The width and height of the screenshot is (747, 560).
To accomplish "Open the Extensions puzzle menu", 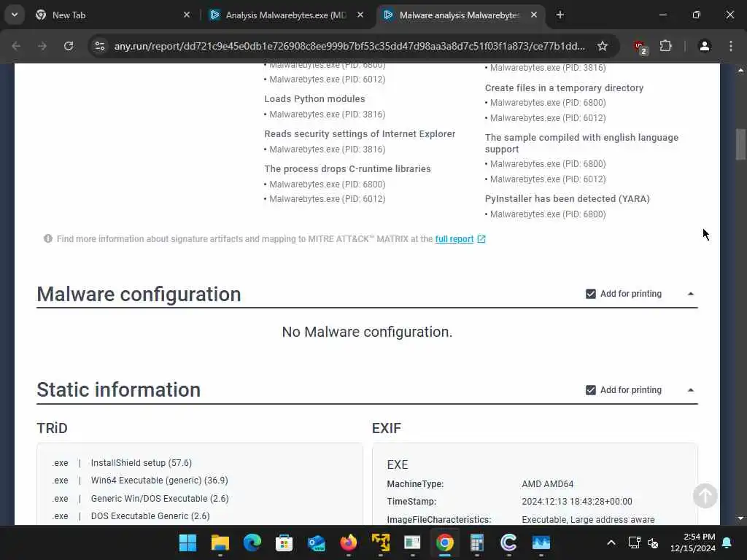I will click(x=665, y=46).
